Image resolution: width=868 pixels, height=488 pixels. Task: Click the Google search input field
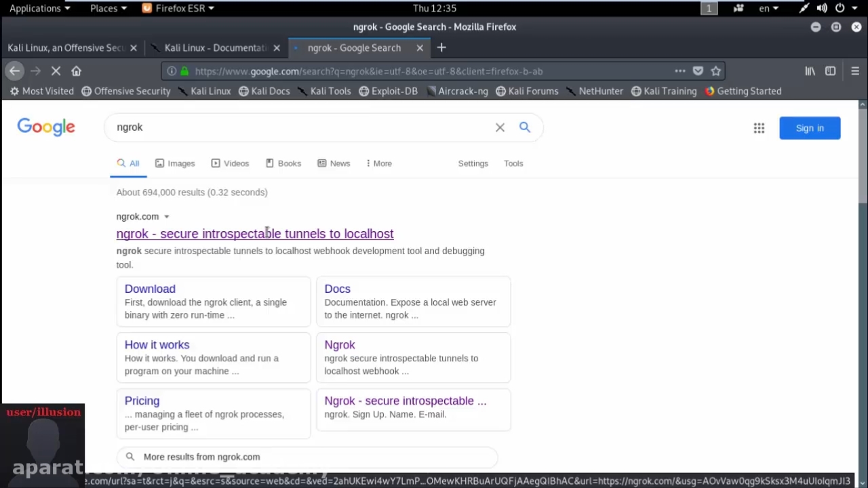click(x=298, y=127)
